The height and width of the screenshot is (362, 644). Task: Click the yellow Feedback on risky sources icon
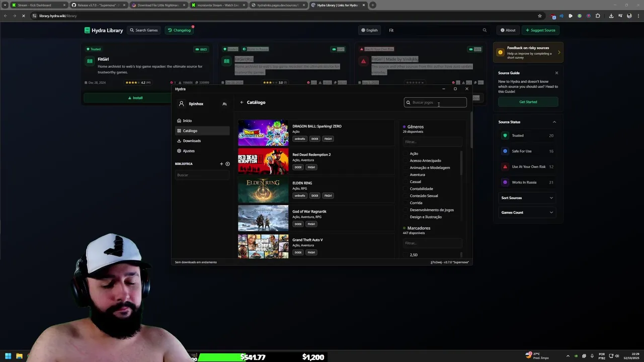[500, 52]
